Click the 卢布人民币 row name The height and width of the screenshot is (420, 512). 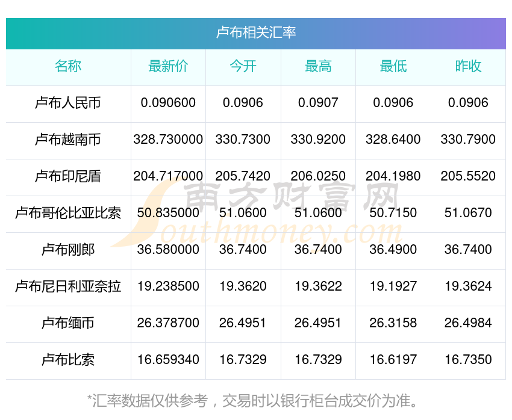(68, 103)
